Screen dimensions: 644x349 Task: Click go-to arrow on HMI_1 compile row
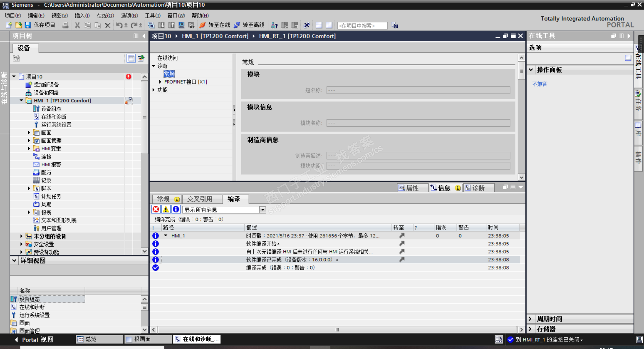coord(402,236)
